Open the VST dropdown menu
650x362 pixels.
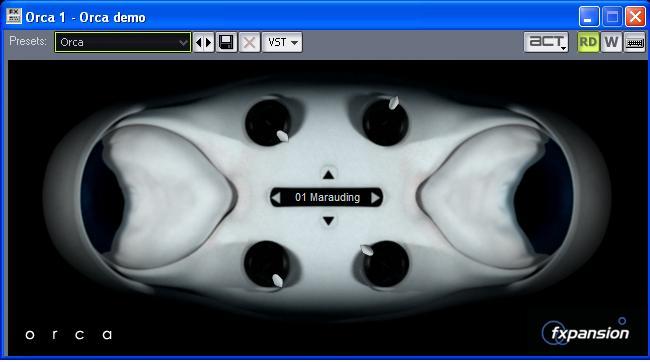click(x=282, y=42)
